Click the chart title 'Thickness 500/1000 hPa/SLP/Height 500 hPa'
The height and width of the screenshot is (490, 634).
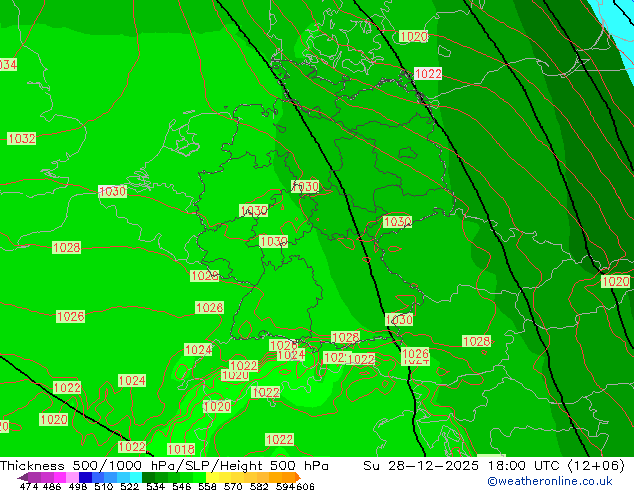[x=164, y=466]
